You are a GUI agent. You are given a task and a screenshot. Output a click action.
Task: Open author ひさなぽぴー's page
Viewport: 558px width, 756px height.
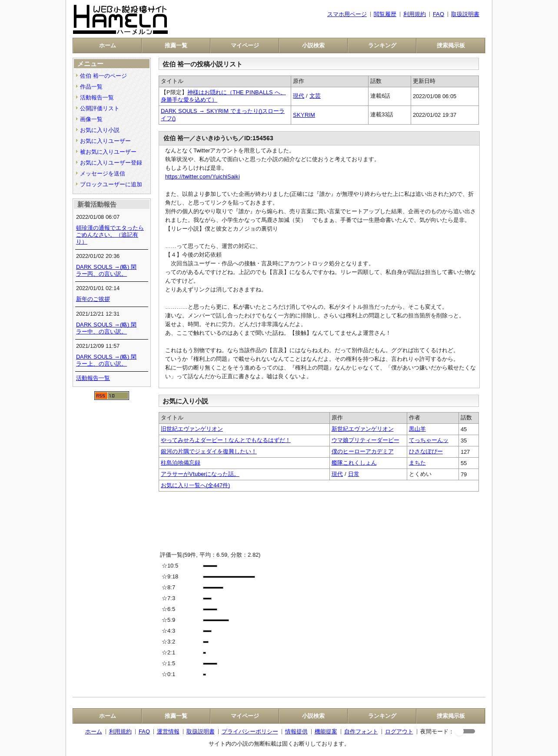(426, 452)
